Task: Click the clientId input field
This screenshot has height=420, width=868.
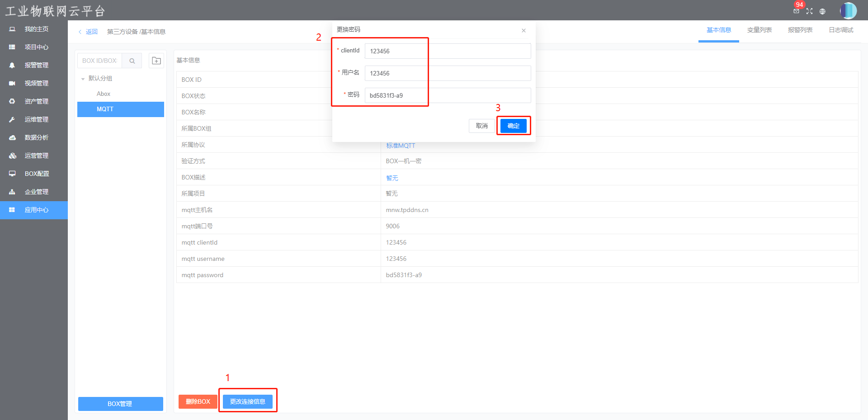Action: tap(448, 51)
